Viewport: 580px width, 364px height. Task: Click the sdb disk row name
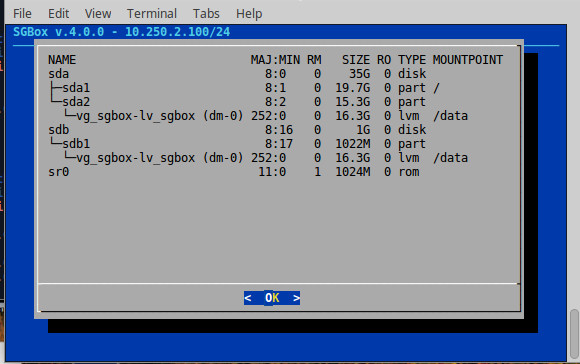point(58,130)
